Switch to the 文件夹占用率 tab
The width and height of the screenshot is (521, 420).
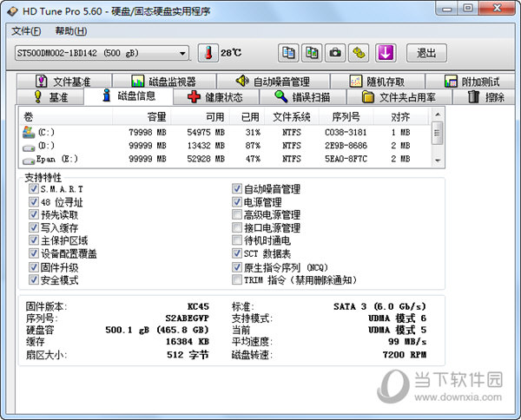(399, 97)
